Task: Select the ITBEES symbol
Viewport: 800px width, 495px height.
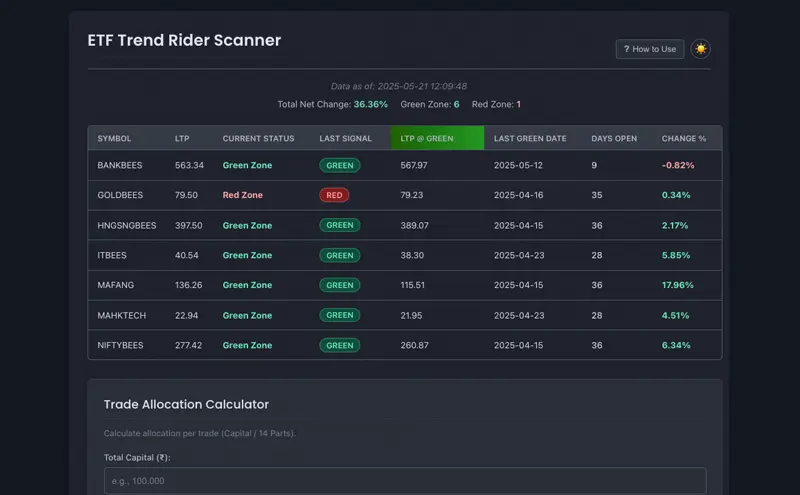Action: [112, 255]
